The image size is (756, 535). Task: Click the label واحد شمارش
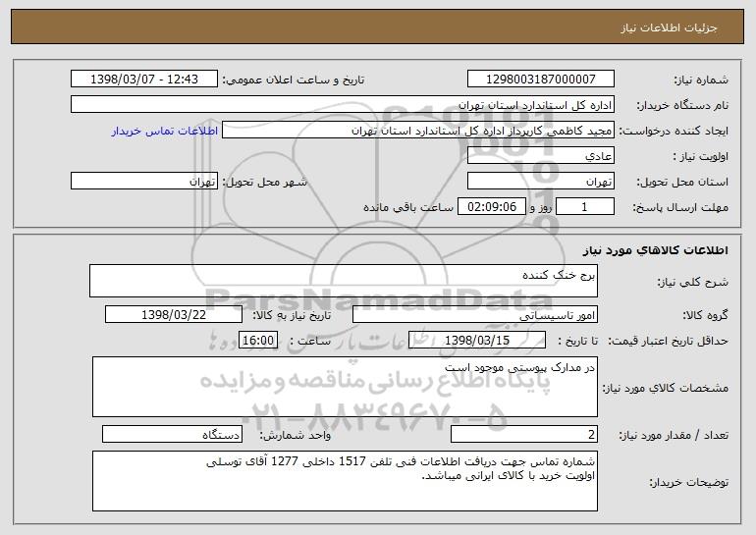pos(296,435)
